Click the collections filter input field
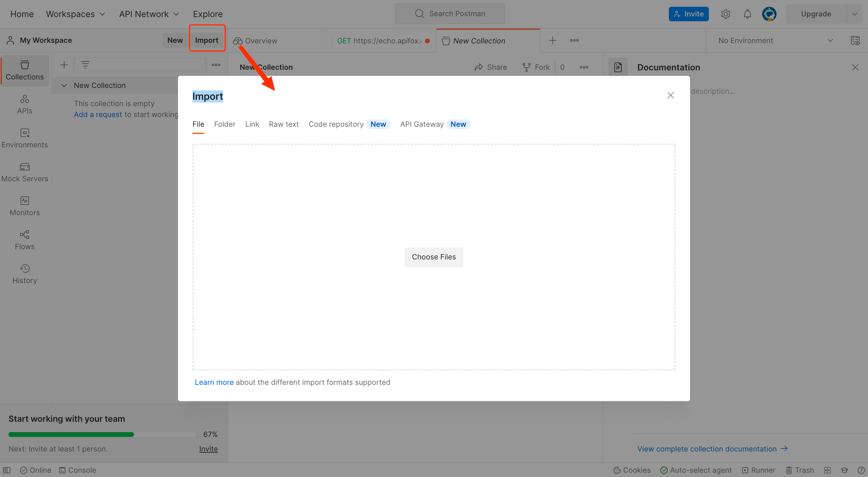This screenshot has width=868, height=477. pyautogui.click(x=140, y=65)
